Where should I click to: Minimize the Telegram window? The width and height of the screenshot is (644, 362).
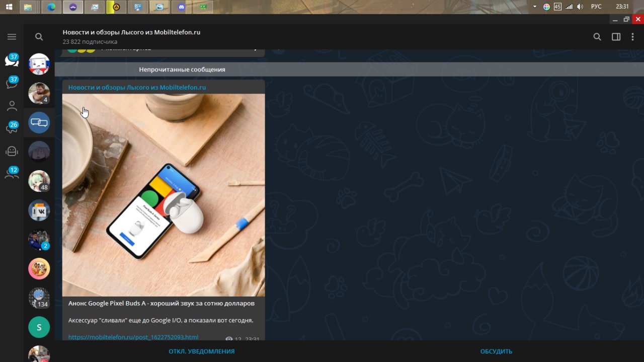click(615, 19)
